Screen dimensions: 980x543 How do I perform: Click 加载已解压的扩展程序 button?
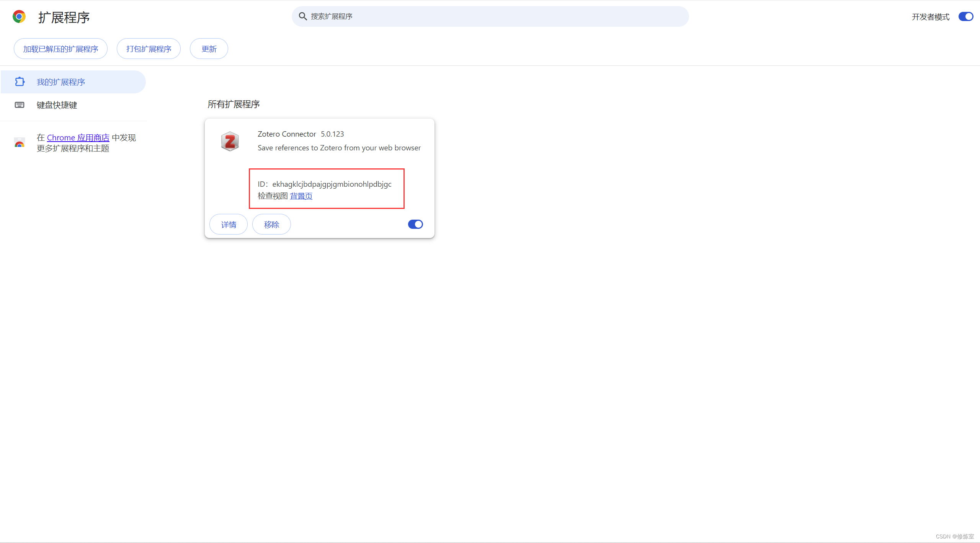(x=60, y=49)
